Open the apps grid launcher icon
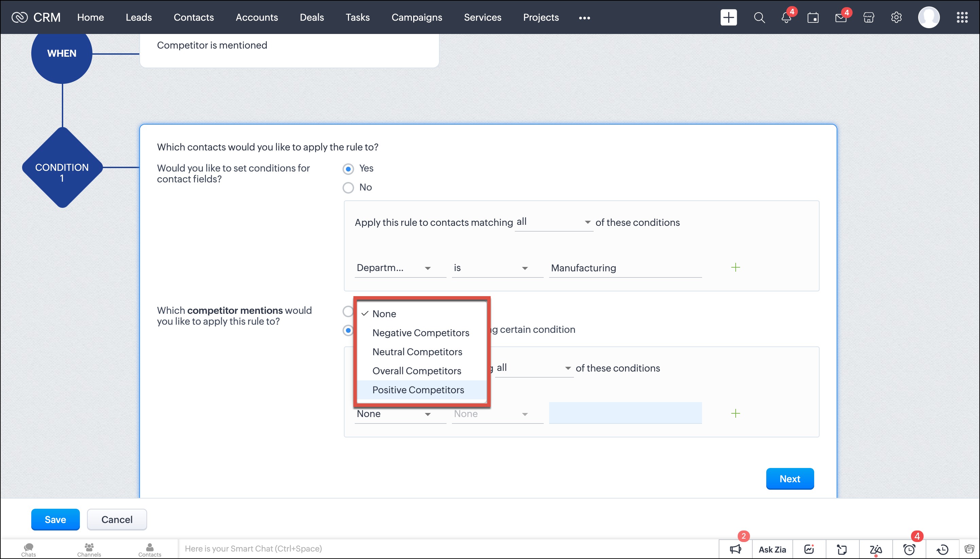 coord(962,17)
